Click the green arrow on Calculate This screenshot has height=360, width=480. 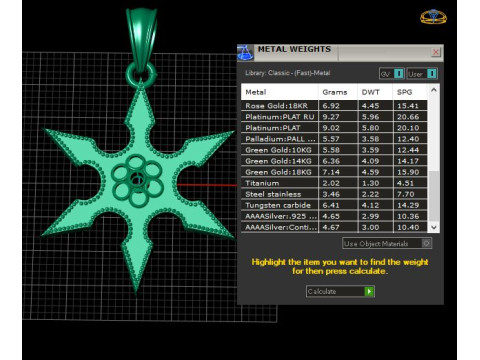[x=369, y=291]
